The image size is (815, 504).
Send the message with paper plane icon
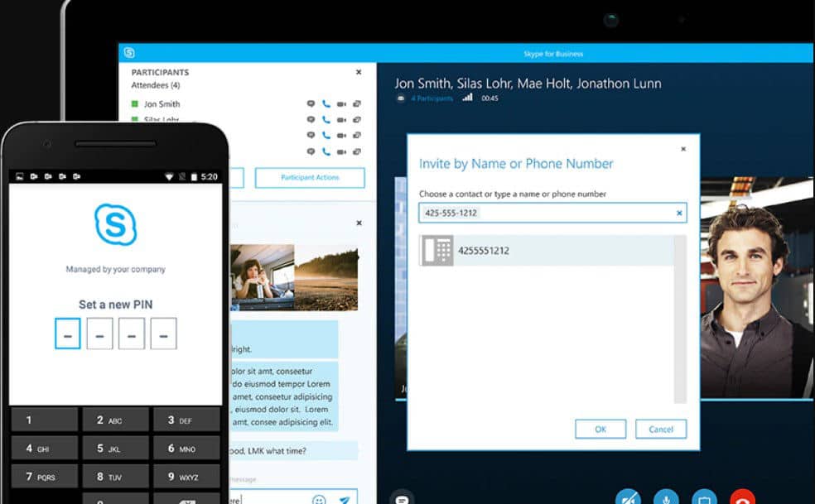tap(345, 500)
